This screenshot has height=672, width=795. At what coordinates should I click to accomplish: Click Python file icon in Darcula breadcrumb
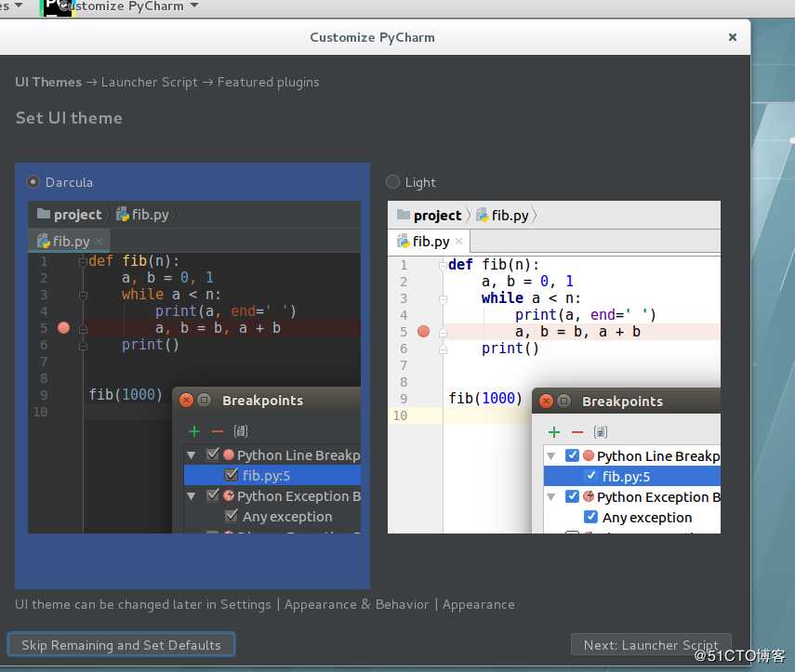(x=123, y=215)
